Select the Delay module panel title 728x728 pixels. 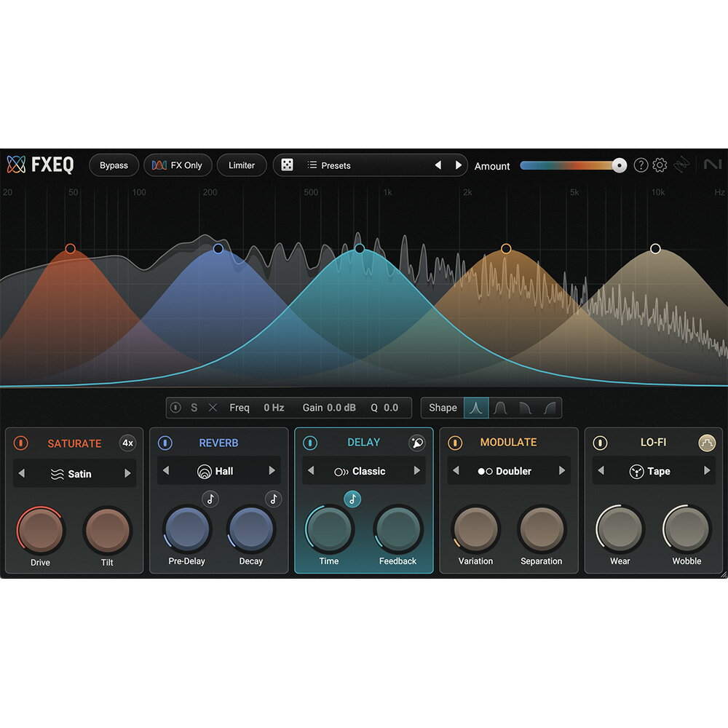363,443
